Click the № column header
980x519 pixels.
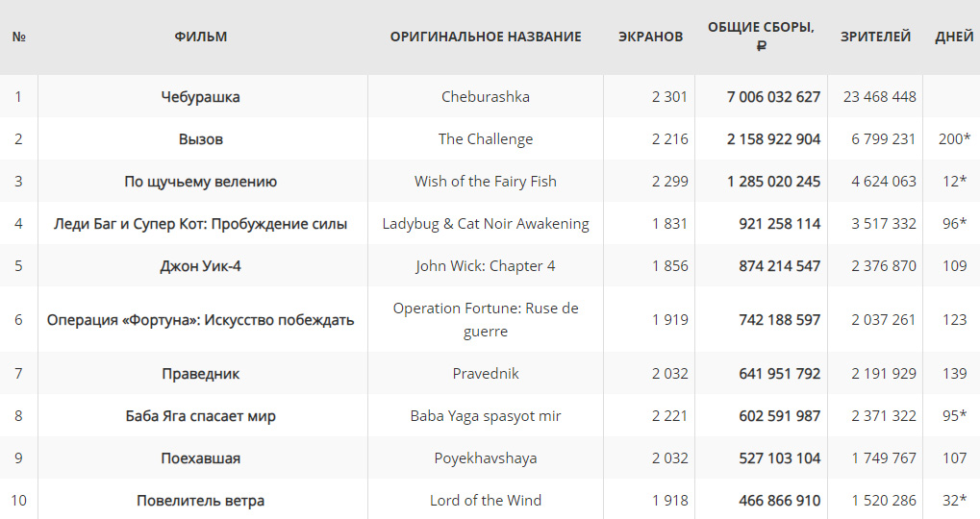[x=18, y=37]
